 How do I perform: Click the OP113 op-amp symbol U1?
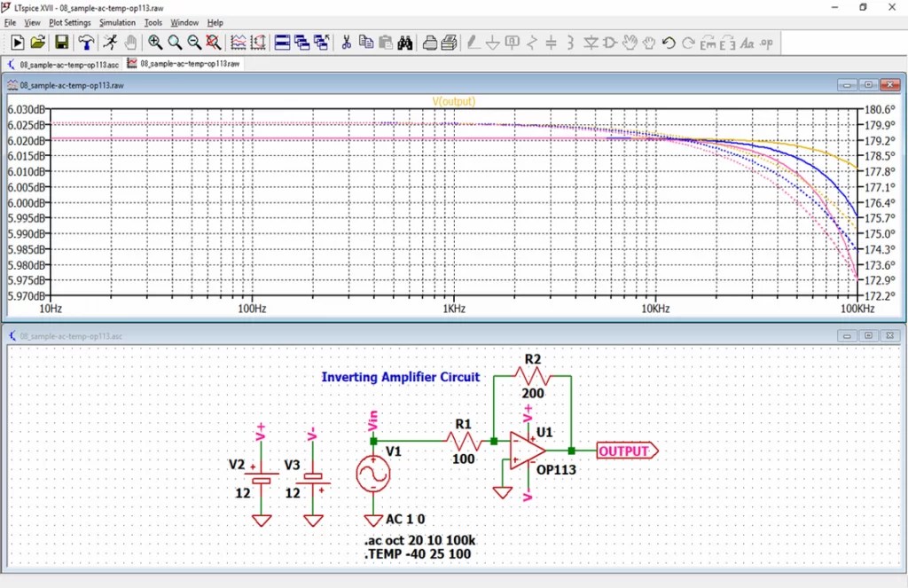527,451
